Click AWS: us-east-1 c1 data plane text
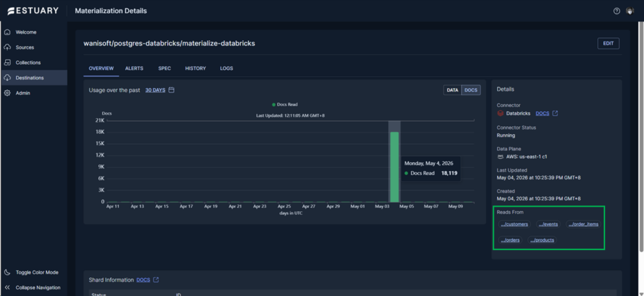 (x=526, y=156)
